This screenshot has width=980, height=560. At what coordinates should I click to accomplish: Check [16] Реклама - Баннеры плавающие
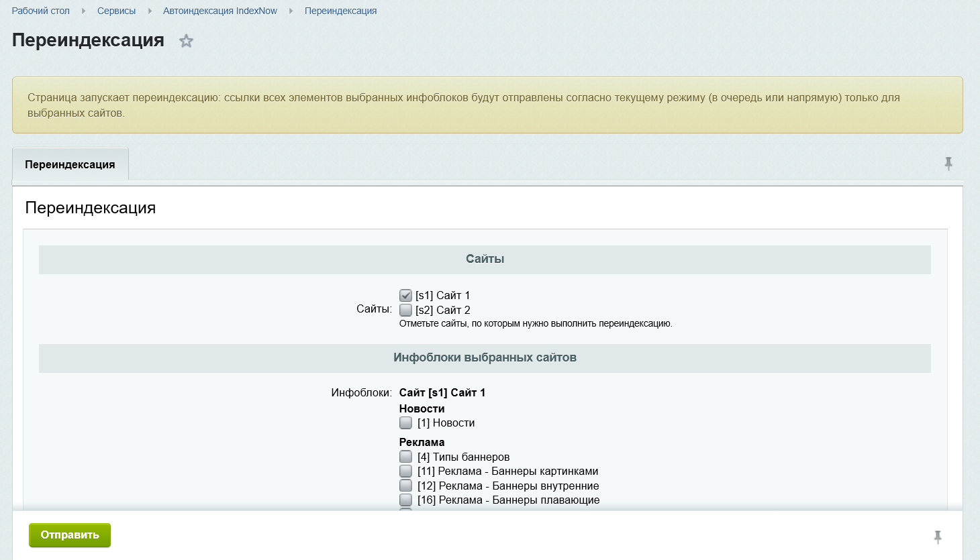pos(405,500)
